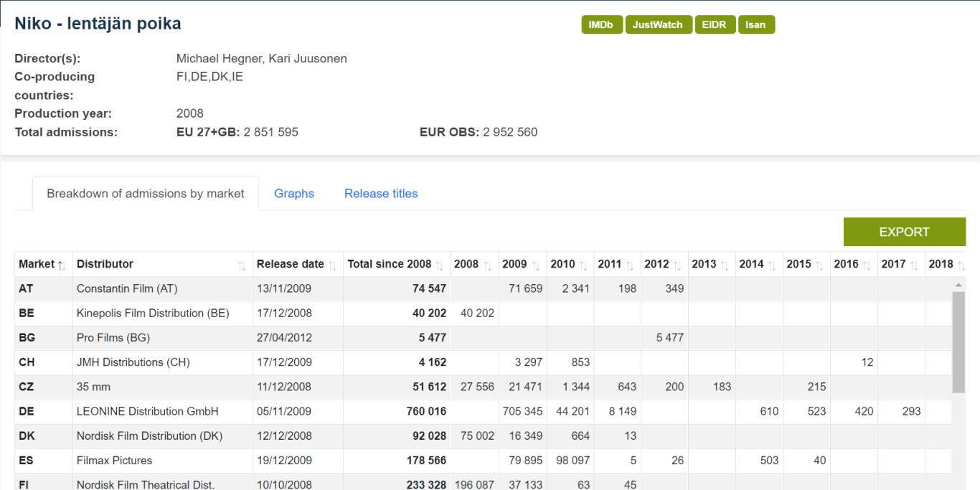
Task: Click directors Michael Hegner, Kari Juusonen
Action: pyautogui.click(x=262, y=59)
